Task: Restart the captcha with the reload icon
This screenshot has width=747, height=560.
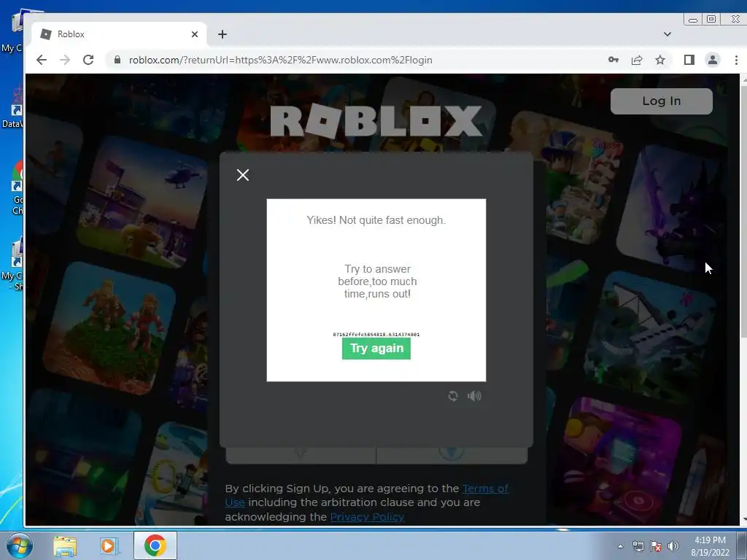Action: tap(453, 396)
